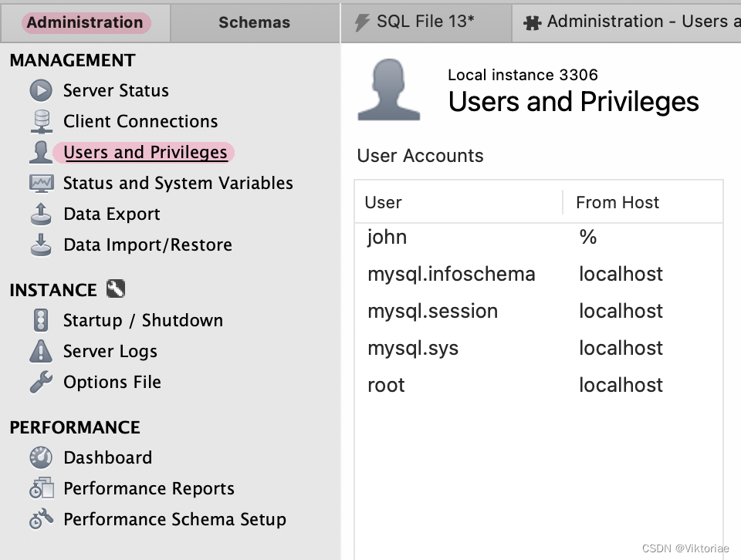Switch to the Schemas tab
The image size is (741, 560).
coord(254,22)
